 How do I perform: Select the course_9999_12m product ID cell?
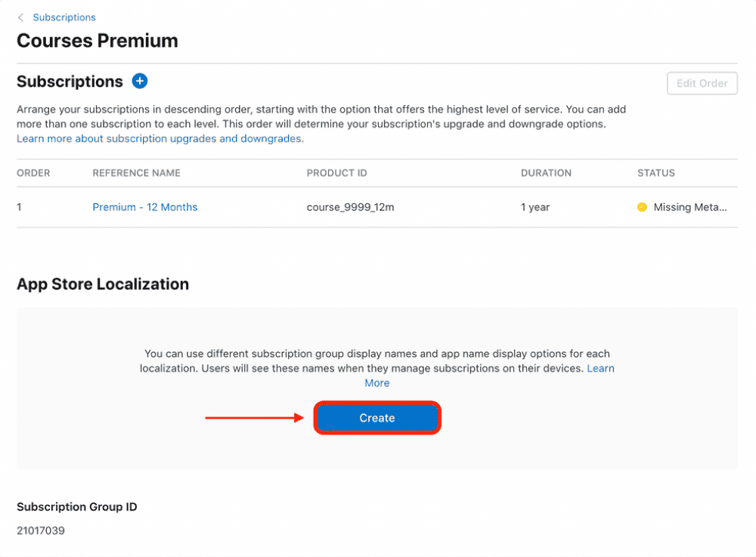350,207
